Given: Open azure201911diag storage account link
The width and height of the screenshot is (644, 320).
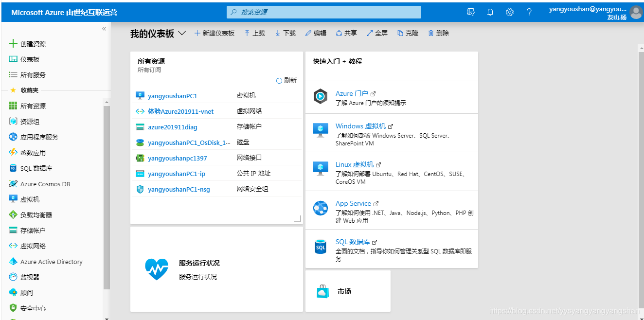Looking at the screenshot, I should click(173, 127).
